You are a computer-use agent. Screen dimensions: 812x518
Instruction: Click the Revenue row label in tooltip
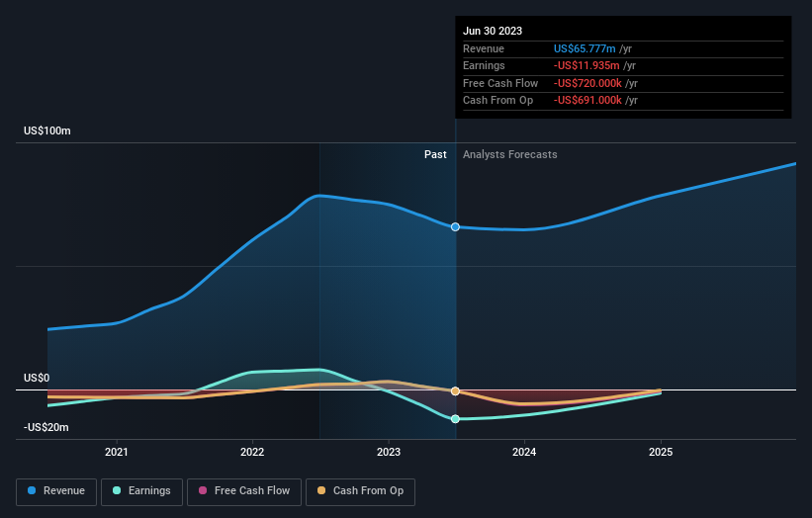point(484,48)
